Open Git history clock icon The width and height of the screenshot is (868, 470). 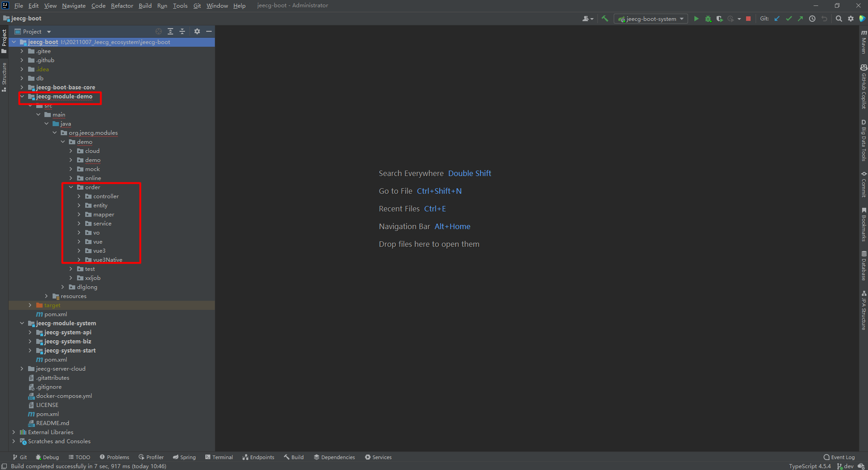[x=812, y=19]
